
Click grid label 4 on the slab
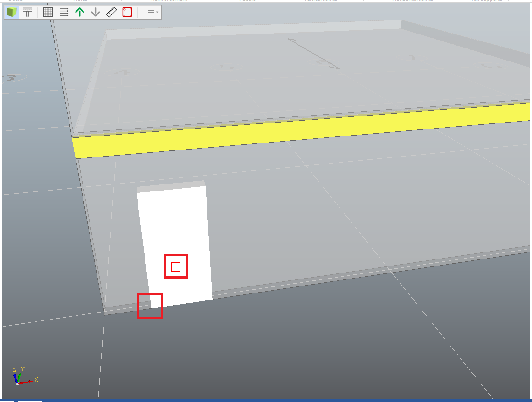pyautogui.click(x=122, y=72)
